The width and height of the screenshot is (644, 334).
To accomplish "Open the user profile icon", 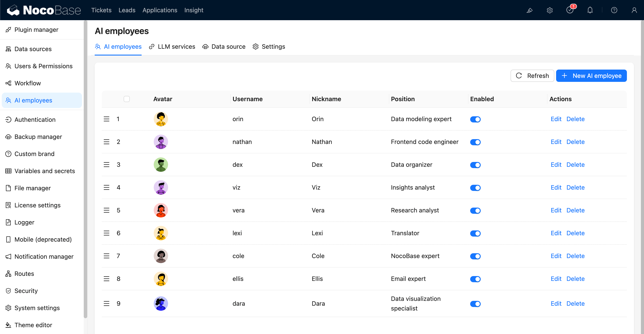I will pos(634,10).
